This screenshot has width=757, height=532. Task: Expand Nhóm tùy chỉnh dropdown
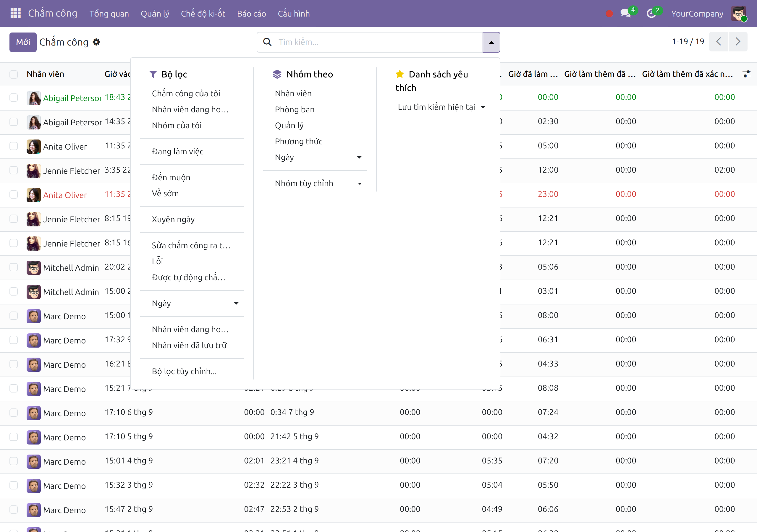coord(318,183)
